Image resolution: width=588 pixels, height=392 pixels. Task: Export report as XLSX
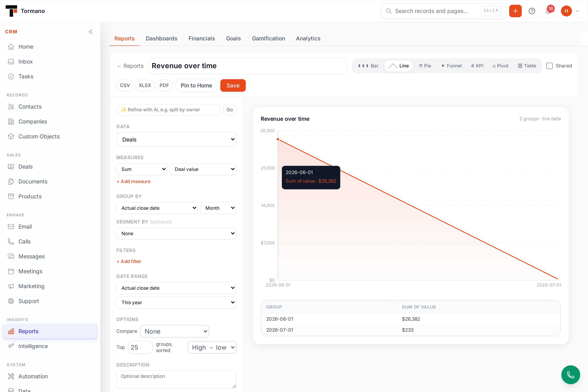pos(145,85)
